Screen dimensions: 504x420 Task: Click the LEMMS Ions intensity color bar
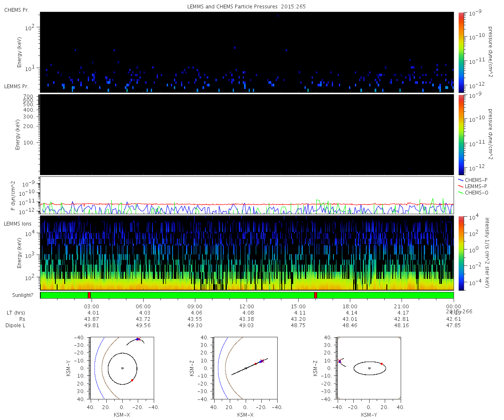tap(461, 253)
